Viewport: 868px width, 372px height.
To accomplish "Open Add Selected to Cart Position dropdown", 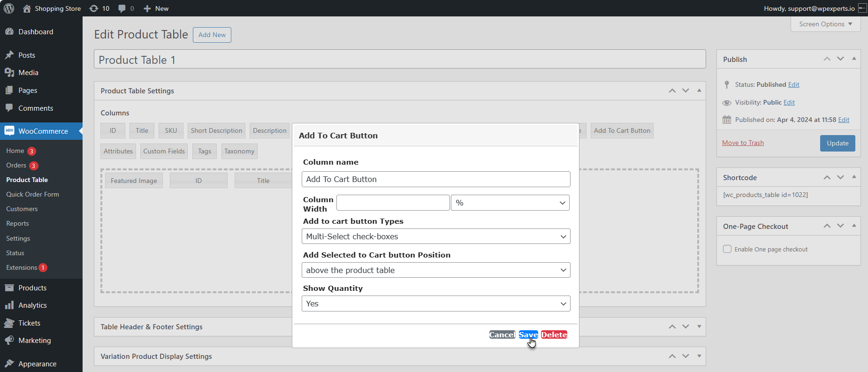I will coord(436,270).
